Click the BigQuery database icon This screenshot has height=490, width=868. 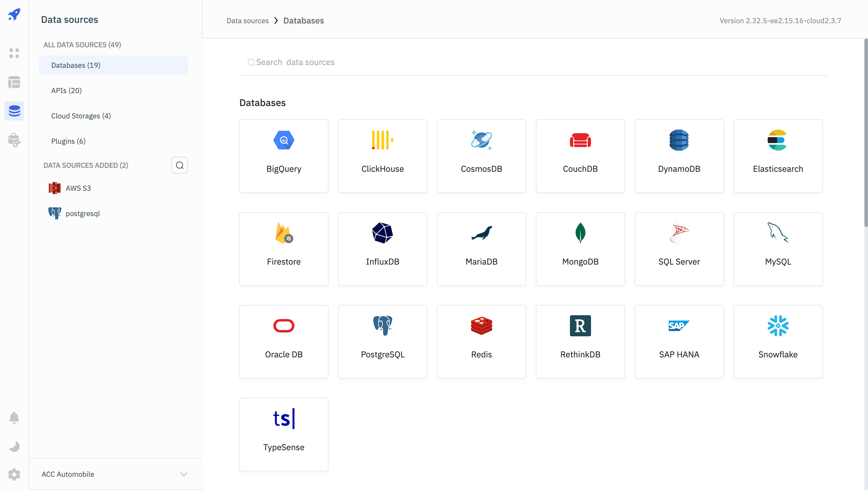284,140
